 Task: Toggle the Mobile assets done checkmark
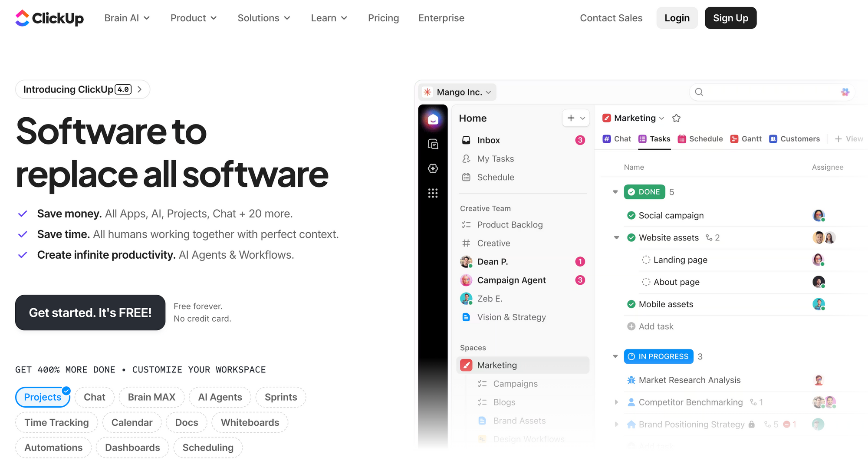[x=631, y=304]
